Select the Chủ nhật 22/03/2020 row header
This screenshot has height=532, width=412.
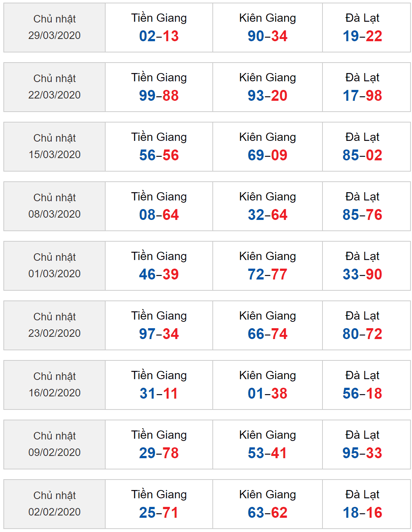55,87
